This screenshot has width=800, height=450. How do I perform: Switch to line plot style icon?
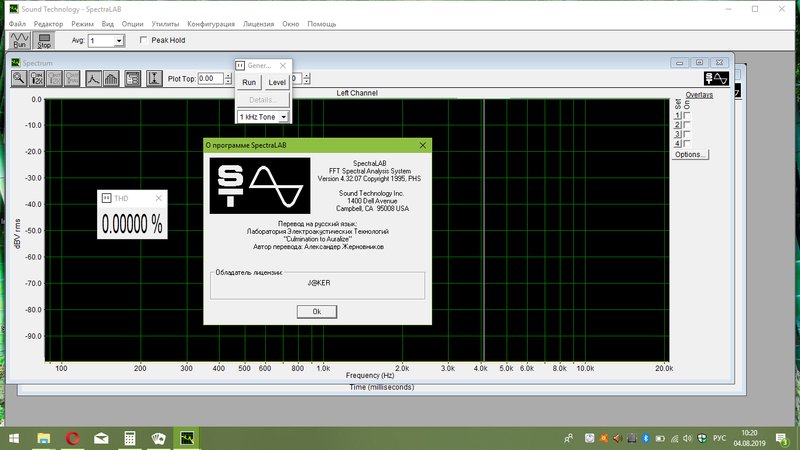(93, 79)
